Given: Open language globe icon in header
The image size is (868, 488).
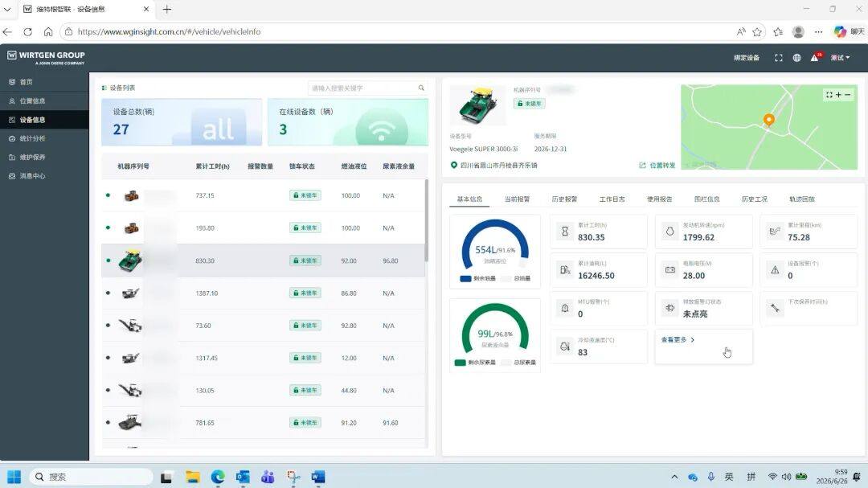Looking at the screenshot, I should click(x=796, y=58).
